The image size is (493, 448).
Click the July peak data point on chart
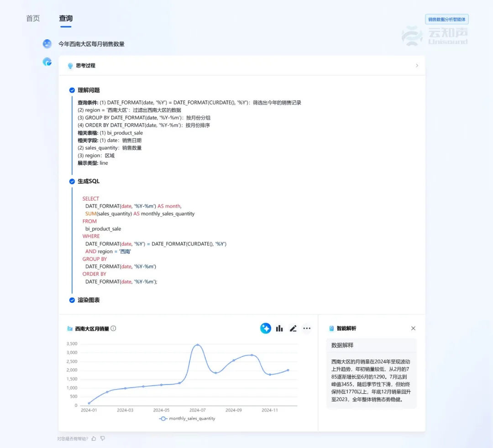click(x=197, y=345)
